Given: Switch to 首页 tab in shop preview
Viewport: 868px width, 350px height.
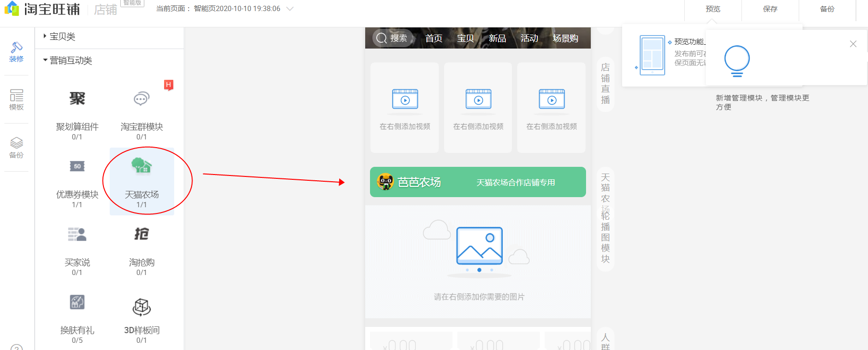Looking at the screenshot, I should point(434,38).
